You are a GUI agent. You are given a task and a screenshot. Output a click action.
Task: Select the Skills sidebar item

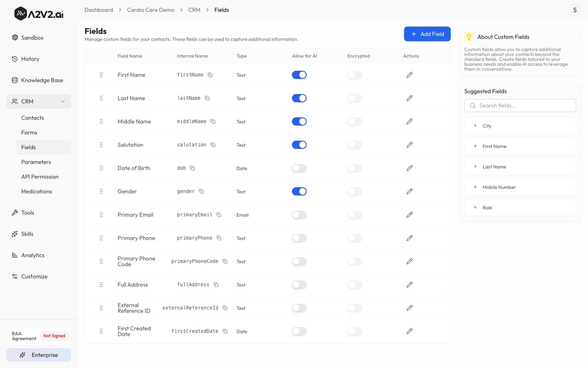pos(27,234)
